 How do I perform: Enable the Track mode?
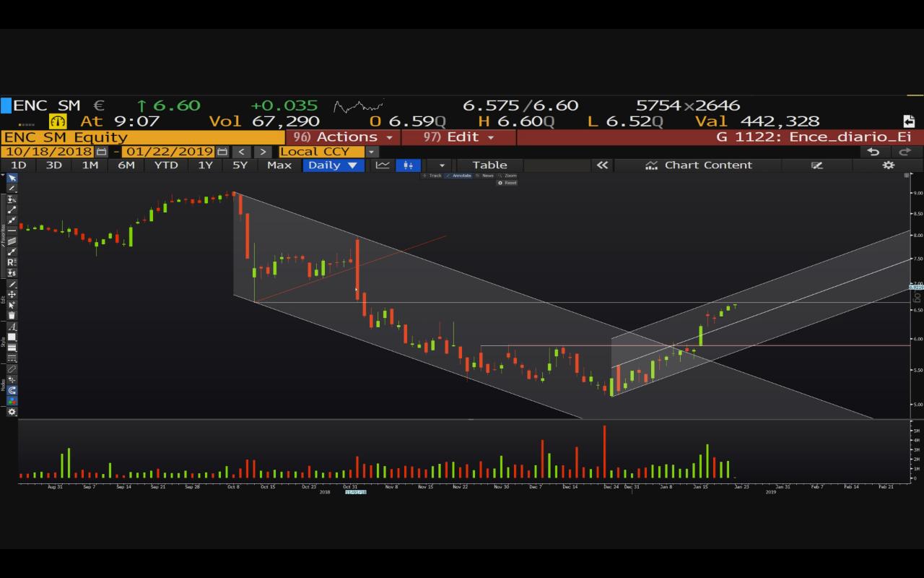pos(433,176)
